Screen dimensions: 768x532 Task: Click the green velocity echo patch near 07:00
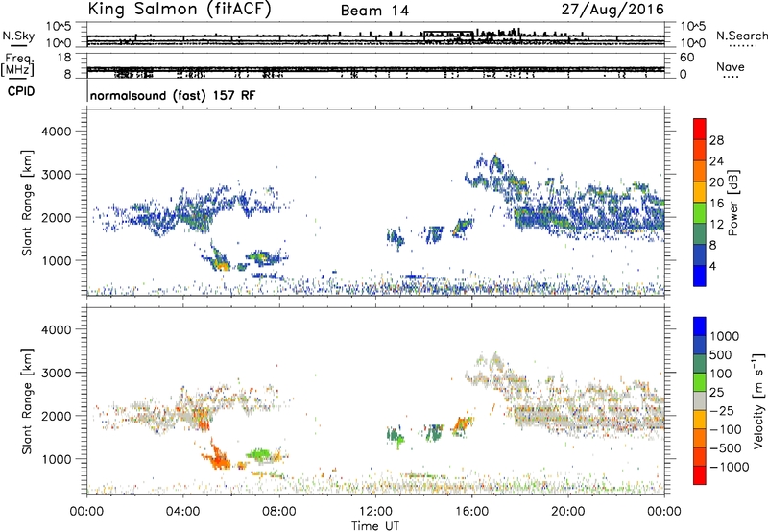coord(259,454)
